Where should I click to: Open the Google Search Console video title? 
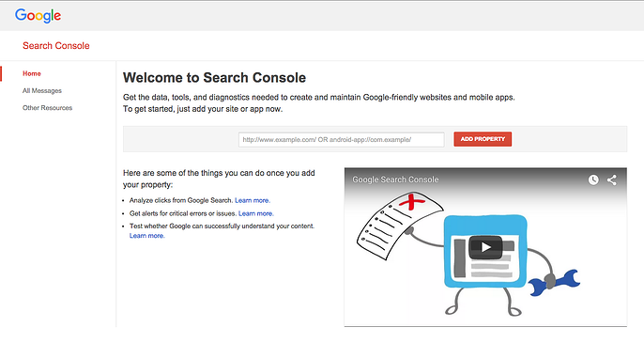tap(395, 179)
